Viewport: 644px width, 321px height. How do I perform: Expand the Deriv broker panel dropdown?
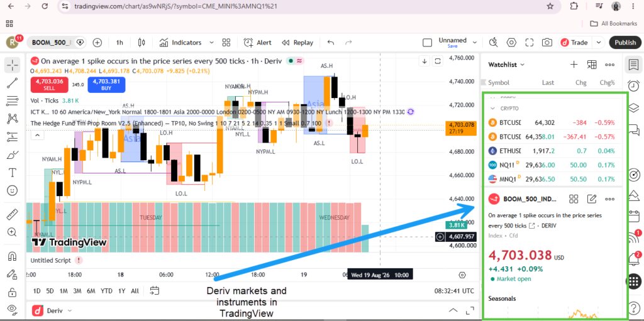coord(70,311)
